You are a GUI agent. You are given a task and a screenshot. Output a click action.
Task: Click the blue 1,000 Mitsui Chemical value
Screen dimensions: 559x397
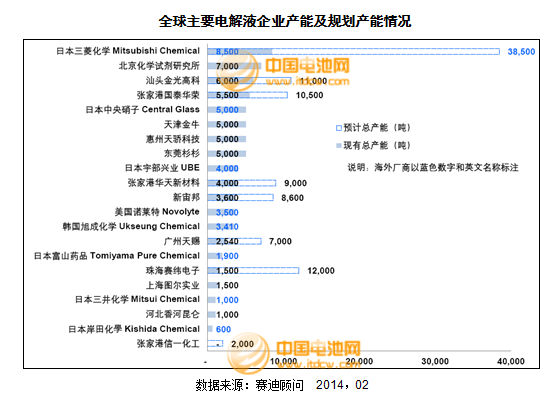(x=227, y=300)
